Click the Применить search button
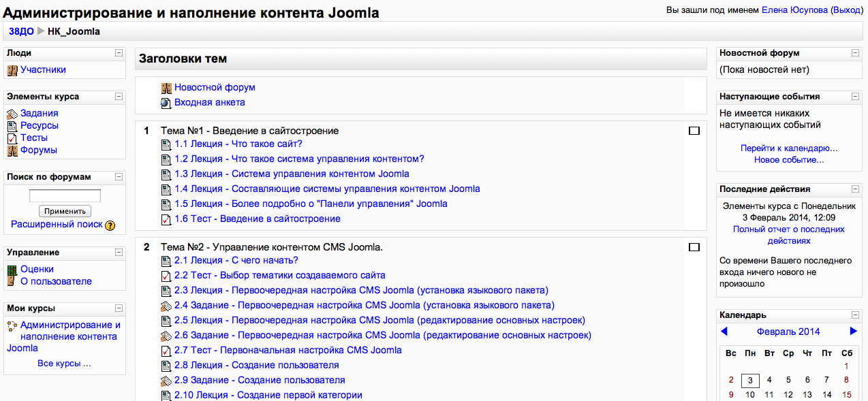Screen dimensions: 868x401 [x=65, y=211]
